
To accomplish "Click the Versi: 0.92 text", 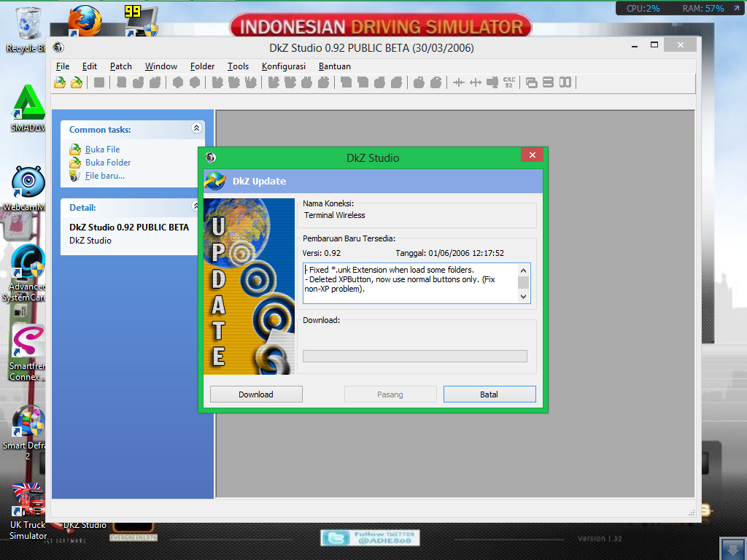I will pyautogui.click(x=322, y=253).
